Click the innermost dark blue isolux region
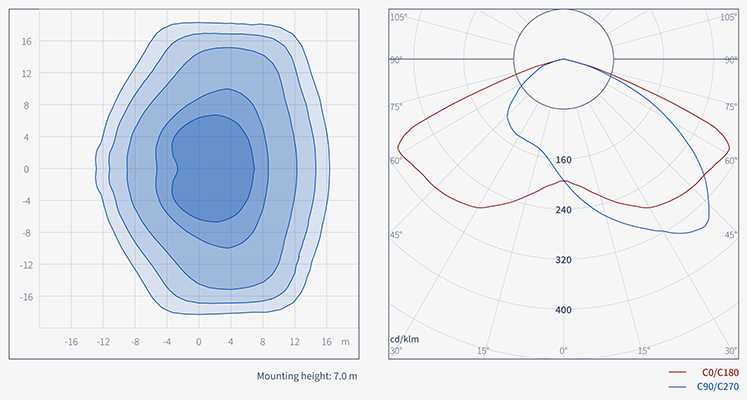 coord(214,166)
